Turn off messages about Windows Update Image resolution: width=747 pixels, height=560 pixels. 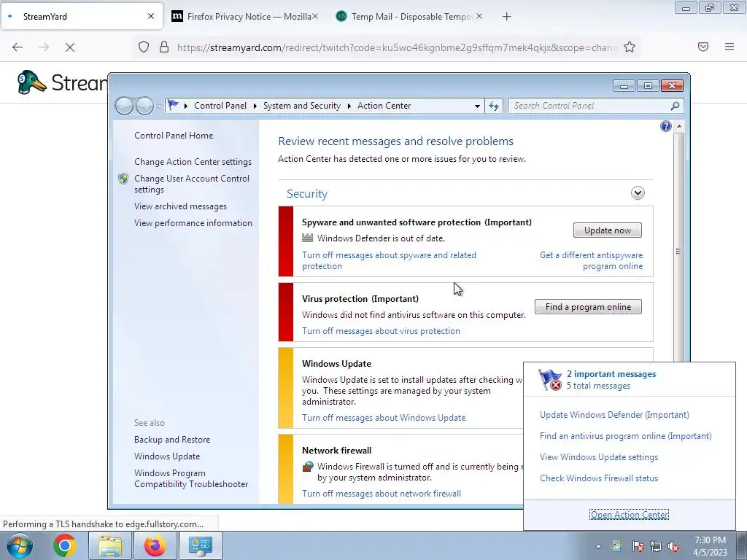(x=384, y=418)
